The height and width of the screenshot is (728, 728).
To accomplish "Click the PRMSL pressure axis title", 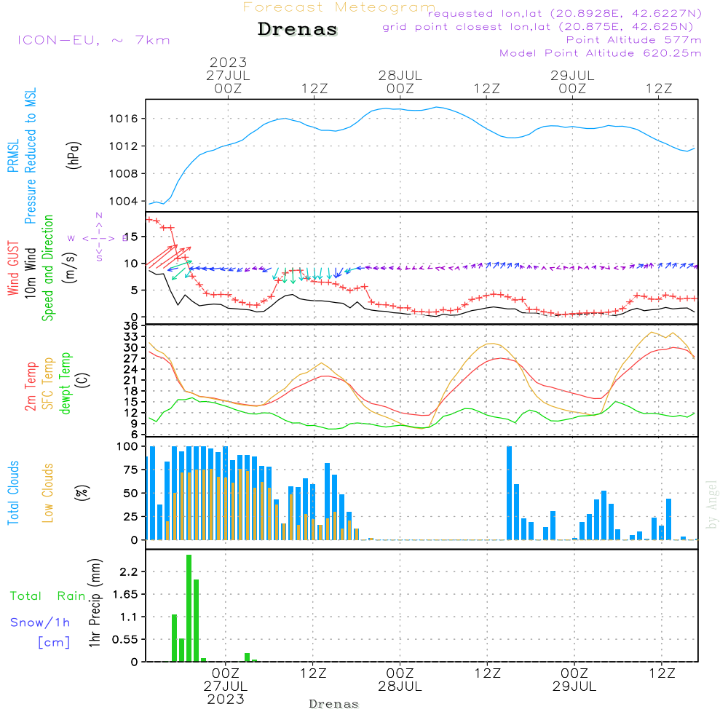I will tap(22, 156).
